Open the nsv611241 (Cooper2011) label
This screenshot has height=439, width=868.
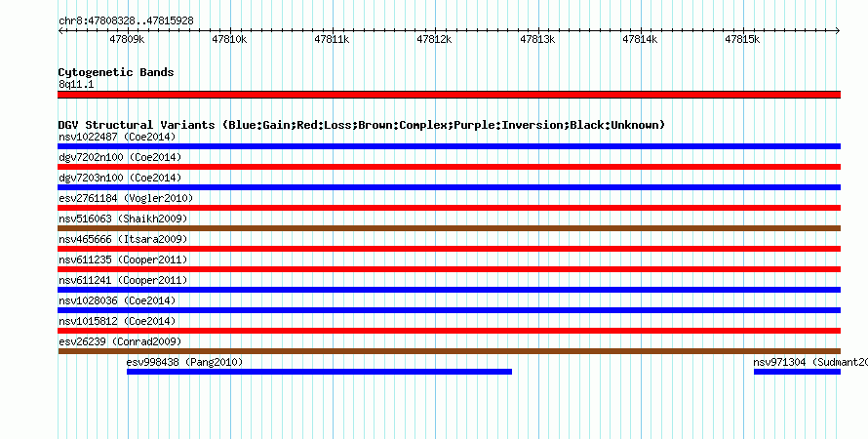pyautogui.click(x=123, y=280)
